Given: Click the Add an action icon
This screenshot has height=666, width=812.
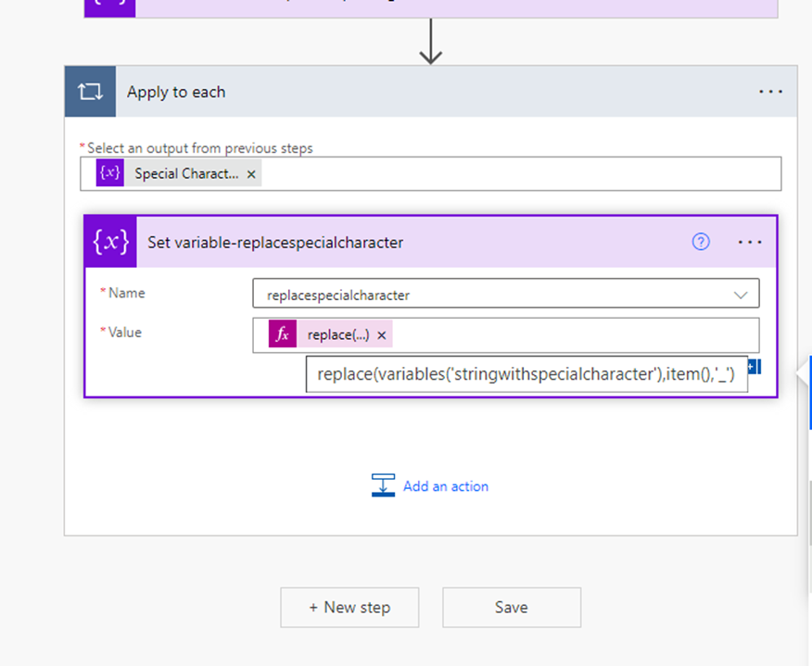Looking at the screenshot, I should point(383,485).
